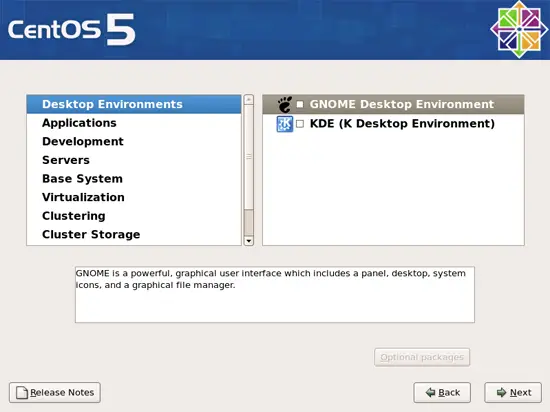Select KDE (K Desktop Environment) row text
Image resolution: width=550 pixels, height=412 pixels.
click(402, 123)
